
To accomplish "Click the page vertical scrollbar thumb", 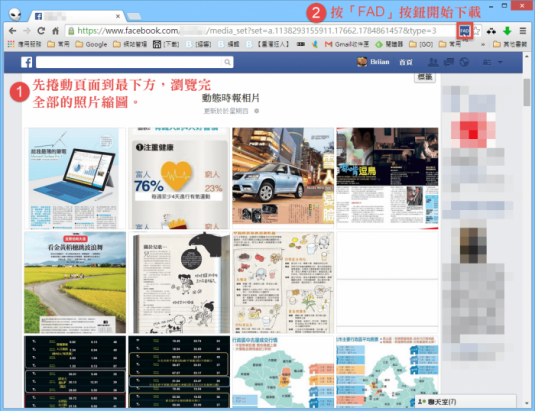I will (x=527, y=92).
